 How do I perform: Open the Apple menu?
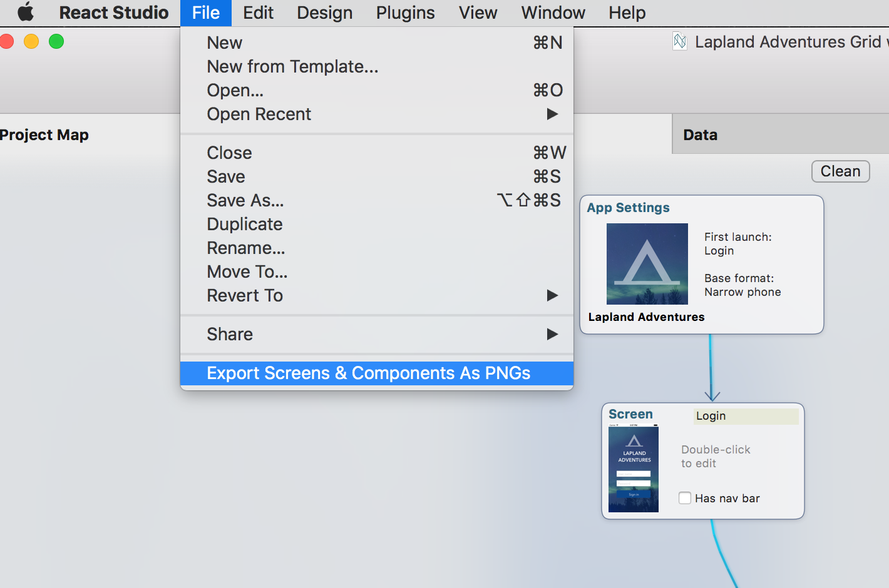pos(26,13)
